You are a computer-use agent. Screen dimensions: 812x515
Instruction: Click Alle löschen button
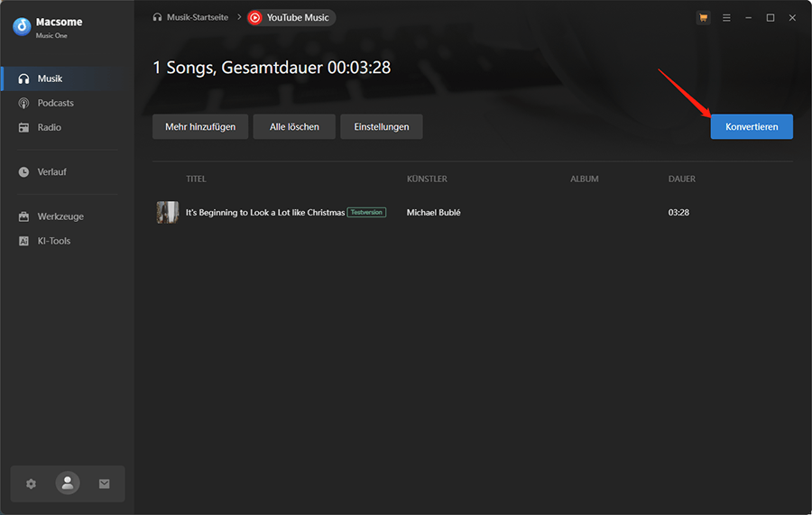click(294, 127)
